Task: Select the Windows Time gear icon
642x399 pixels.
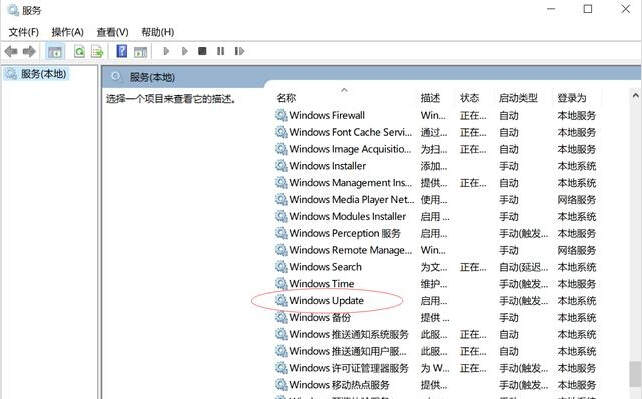Action: 281,283
